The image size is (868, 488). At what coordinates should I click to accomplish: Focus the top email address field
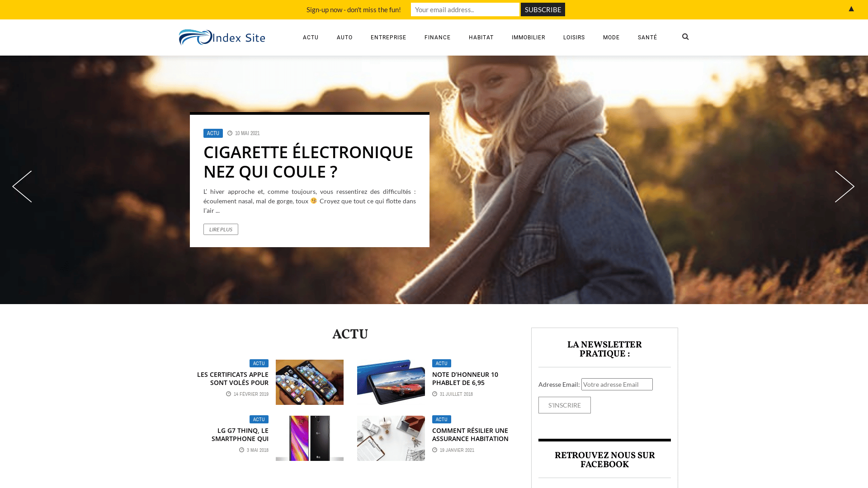(465, 9)
